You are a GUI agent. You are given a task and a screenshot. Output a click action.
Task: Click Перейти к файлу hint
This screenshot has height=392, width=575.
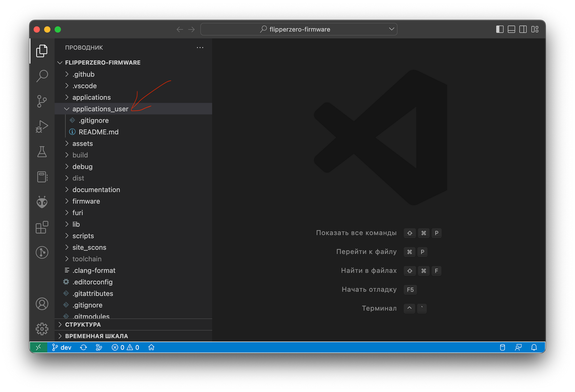click(366, 252)
